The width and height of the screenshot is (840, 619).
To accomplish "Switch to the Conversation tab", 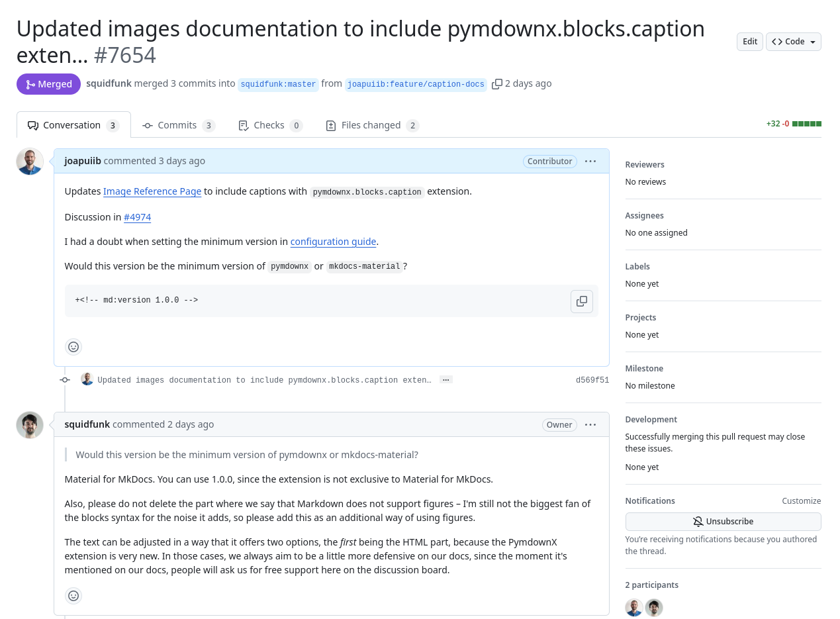I will coord(73,125).
